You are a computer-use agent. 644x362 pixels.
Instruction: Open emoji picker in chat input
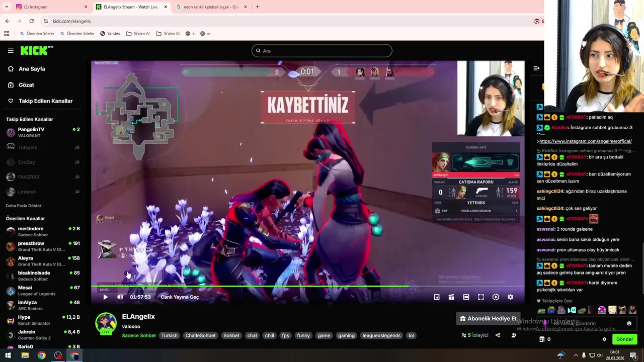click(x=629, y=323)
